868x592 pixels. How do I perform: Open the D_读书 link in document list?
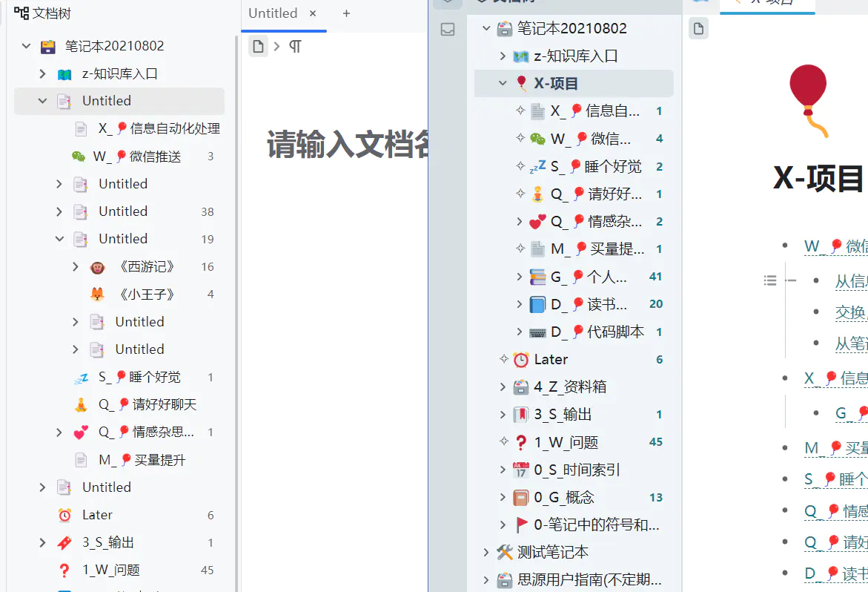coord(836,573)
